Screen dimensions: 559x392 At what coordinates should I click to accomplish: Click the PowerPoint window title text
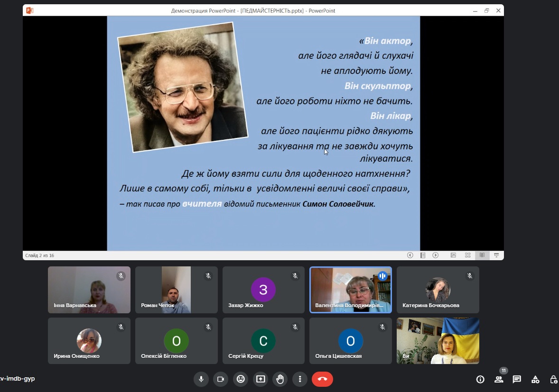(253, 11)
